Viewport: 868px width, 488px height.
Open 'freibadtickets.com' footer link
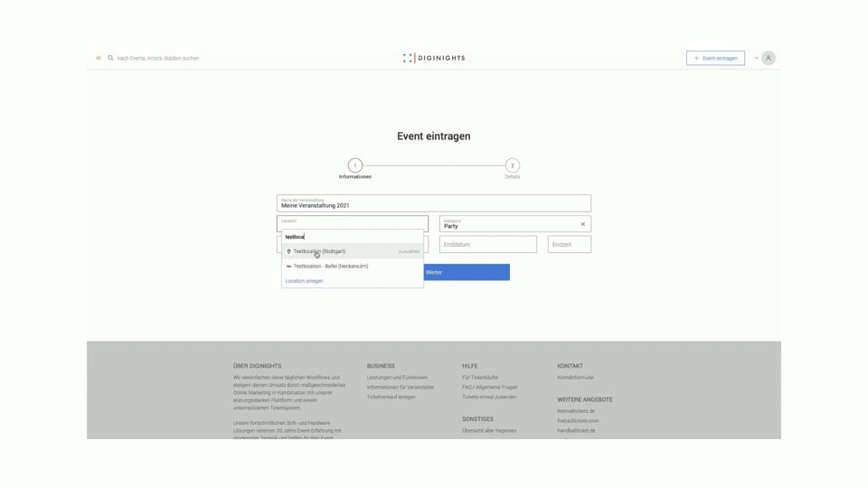(578, 420)
